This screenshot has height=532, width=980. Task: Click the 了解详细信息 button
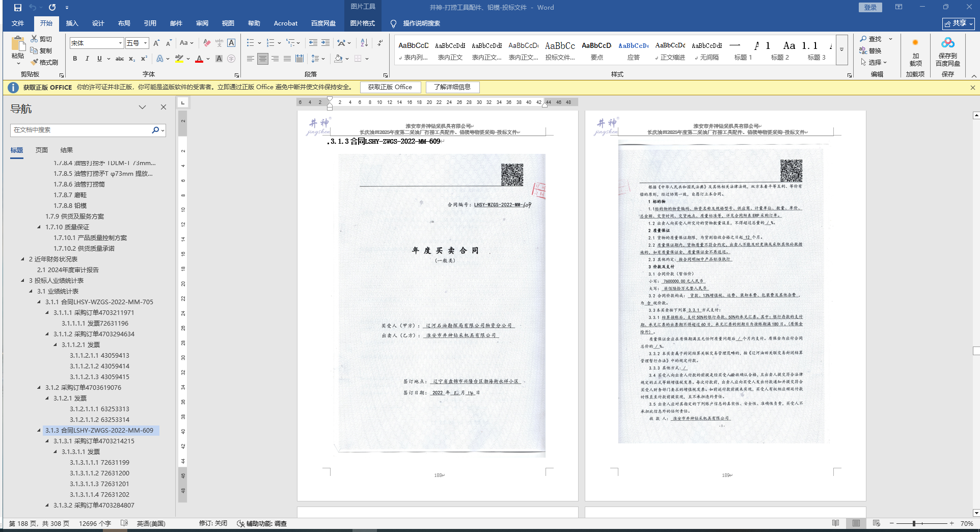pos(452,87)
